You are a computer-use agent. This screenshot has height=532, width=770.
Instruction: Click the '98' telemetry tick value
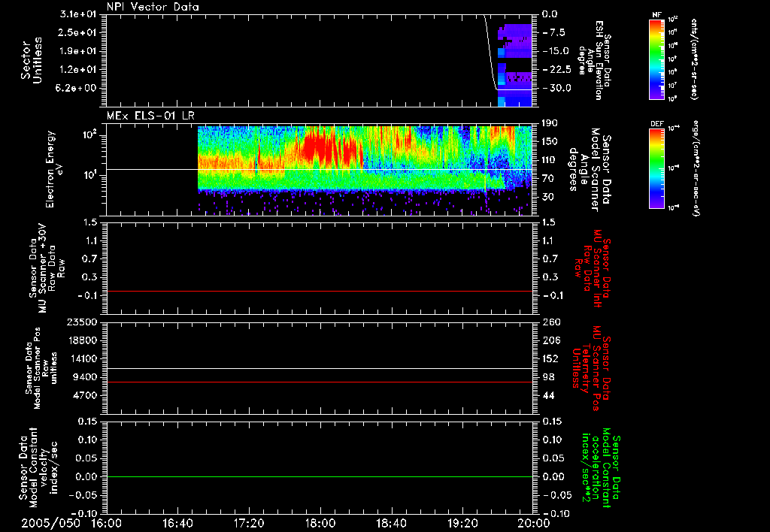[x=548, y=377]
